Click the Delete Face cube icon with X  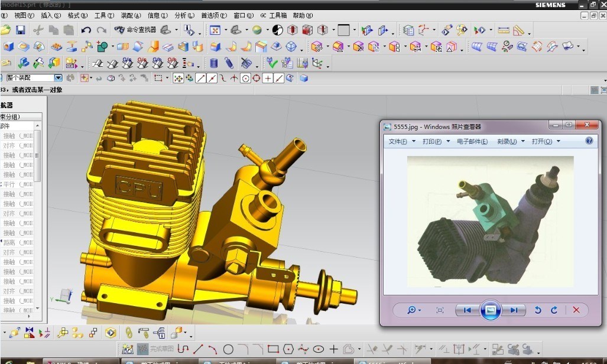pos(359,47)
